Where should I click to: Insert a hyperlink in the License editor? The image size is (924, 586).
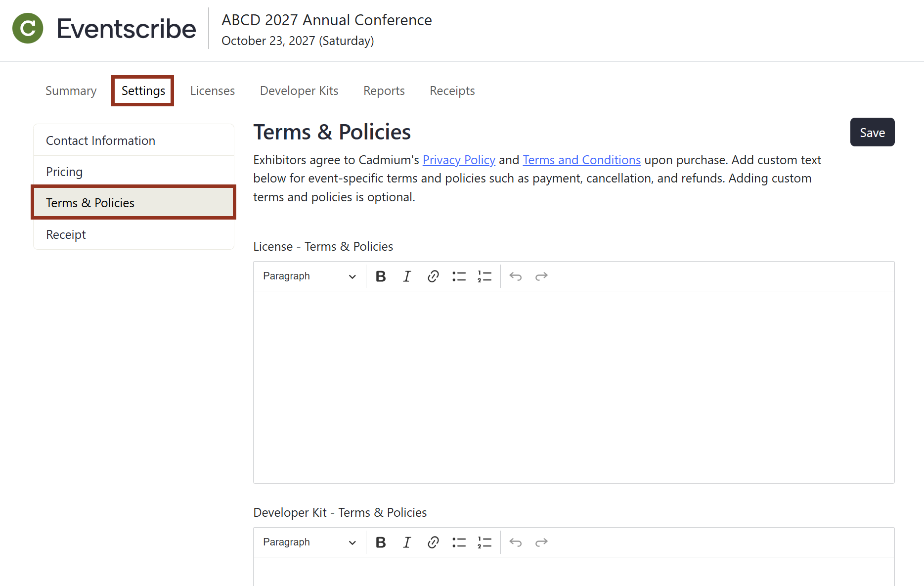pos(433,276)
